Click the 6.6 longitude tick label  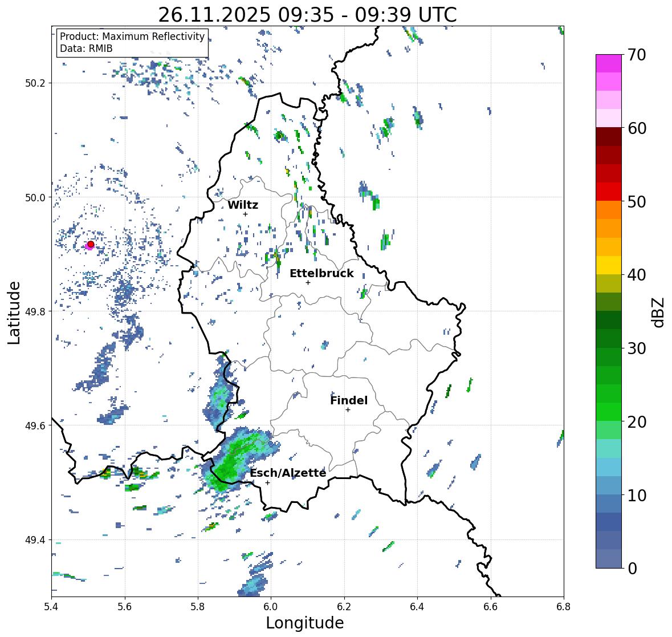(x=491, y=607)
